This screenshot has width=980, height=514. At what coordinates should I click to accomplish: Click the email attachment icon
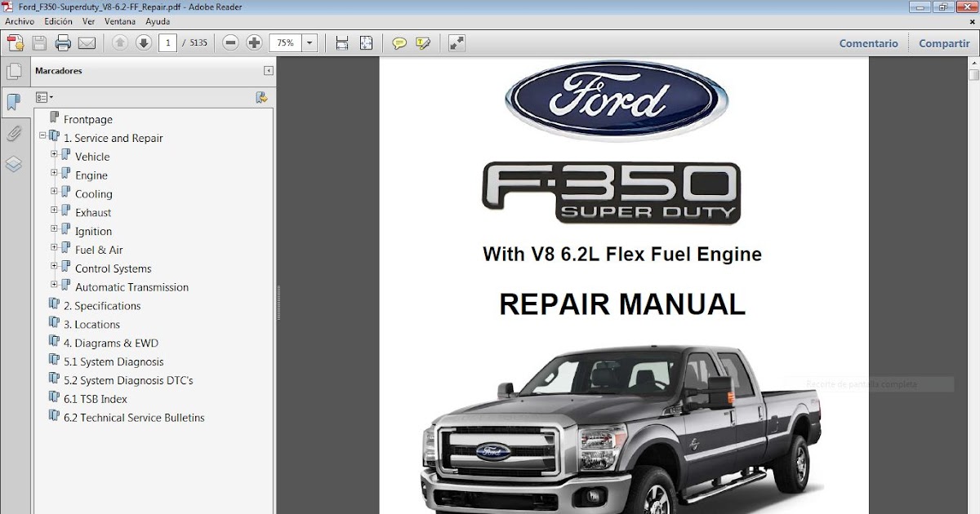click(x=86, y=42)
